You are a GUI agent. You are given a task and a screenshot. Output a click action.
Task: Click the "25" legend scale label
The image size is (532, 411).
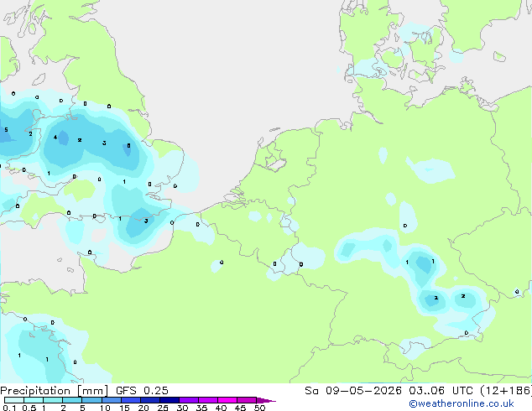click(x=163, y=408)
